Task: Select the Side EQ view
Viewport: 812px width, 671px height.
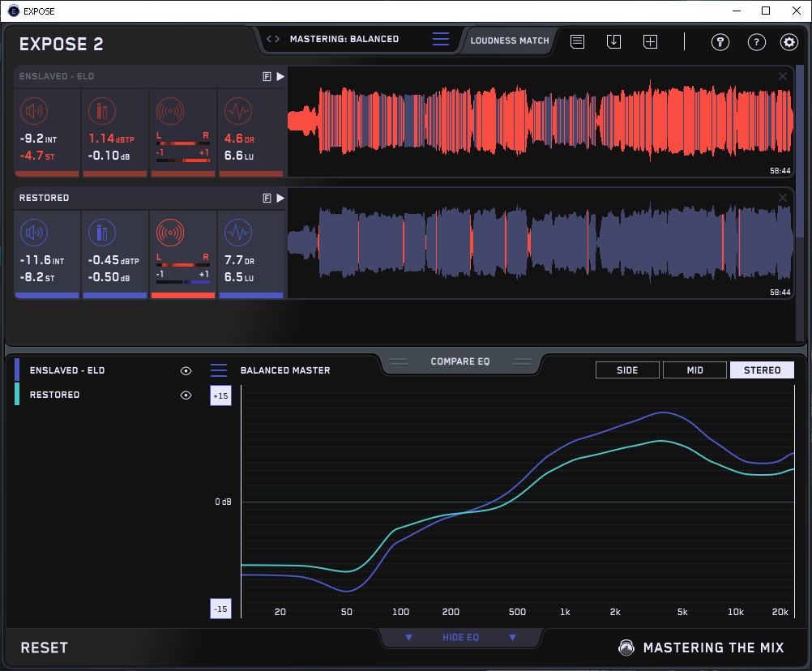Action: [x=627, y=370]
